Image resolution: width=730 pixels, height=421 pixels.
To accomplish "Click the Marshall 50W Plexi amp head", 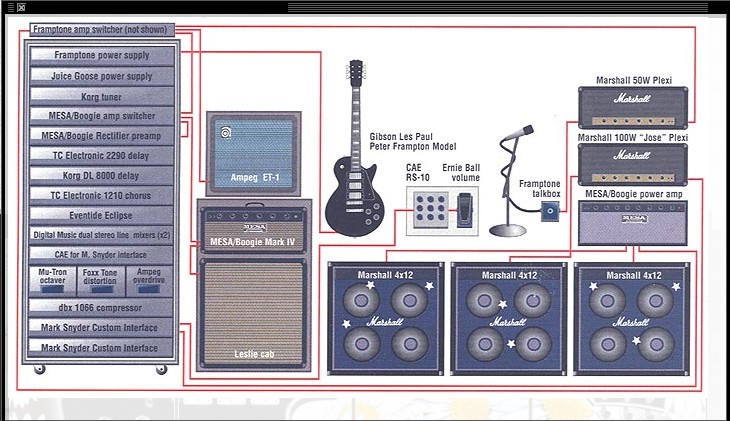I will coord(633,108).
